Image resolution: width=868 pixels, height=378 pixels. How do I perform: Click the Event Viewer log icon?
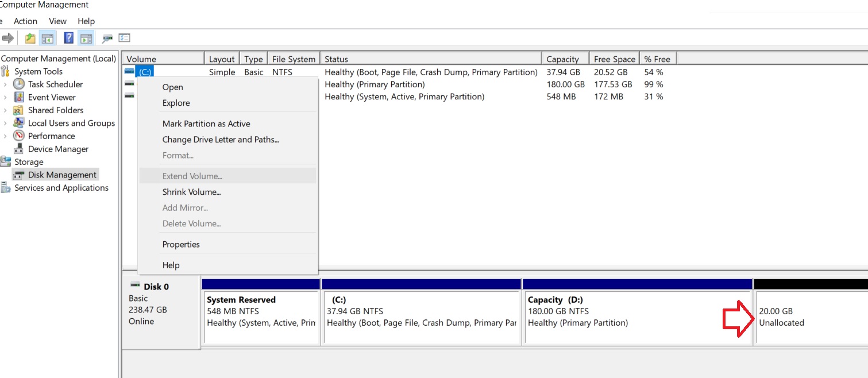19,97
